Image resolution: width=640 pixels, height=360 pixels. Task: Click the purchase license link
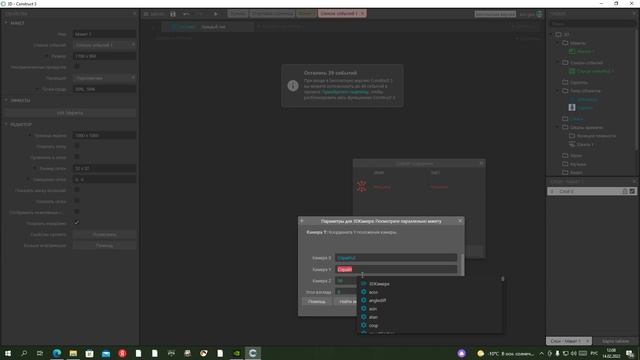(x=345, y=92)
